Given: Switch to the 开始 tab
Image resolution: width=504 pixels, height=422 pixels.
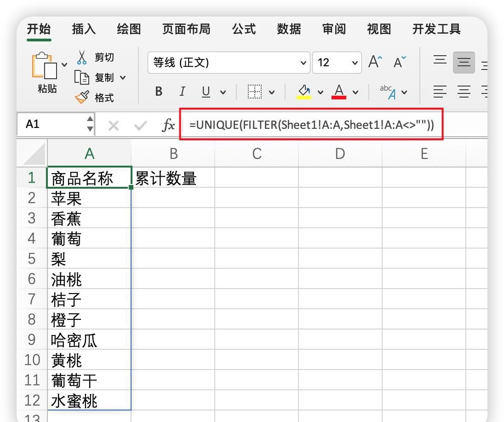Looking at the screenshot, I should [x=39, y=29].
